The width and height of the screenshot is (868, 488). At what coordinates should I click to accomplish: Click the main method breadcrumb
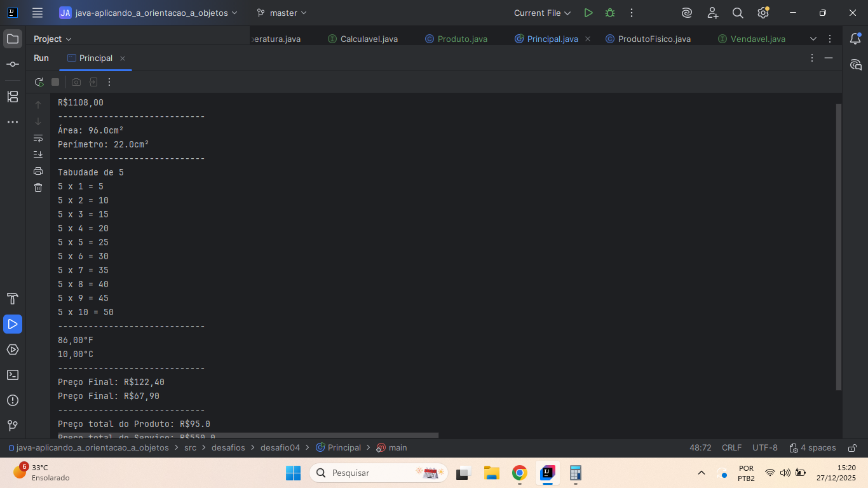pyautogui.click(x=391, y=448)
